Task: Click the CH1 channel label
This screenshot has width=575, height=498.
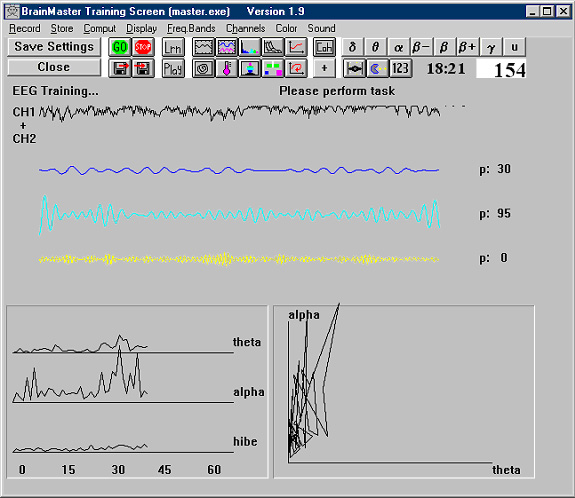Action: pos(24,112)
